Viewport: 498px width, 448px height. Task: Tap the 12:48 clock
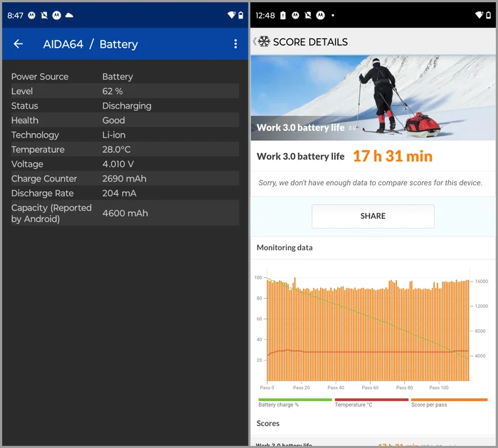(x=265, y=15)
